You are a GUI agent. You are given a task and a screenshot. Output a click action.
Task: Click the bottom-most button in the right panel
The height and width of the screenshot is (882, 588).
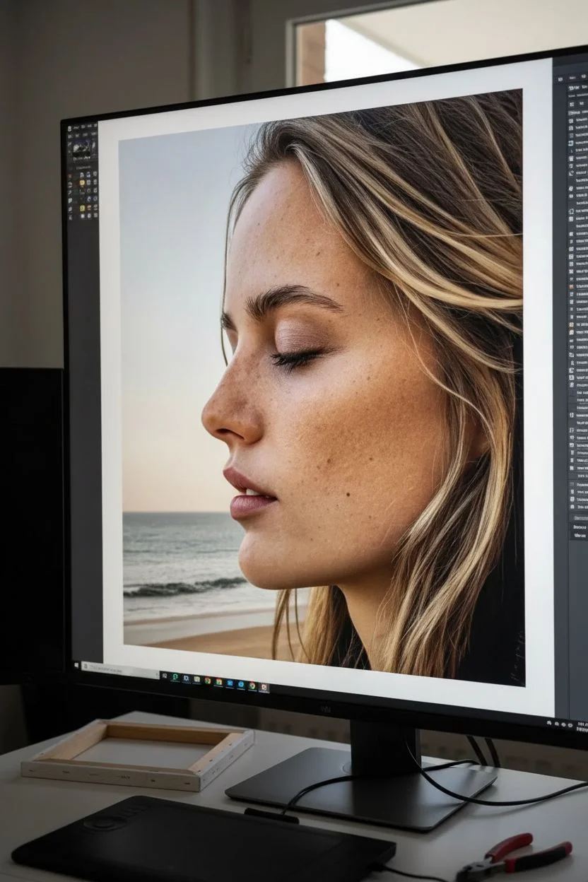pos(580,536)
